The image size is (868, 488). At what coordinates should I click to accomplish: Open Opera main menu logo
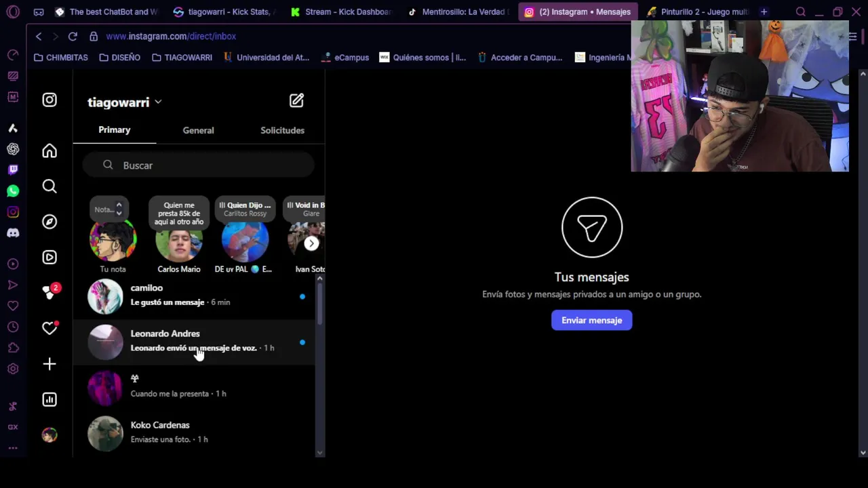pyautogui.click(x=13, y=12)
